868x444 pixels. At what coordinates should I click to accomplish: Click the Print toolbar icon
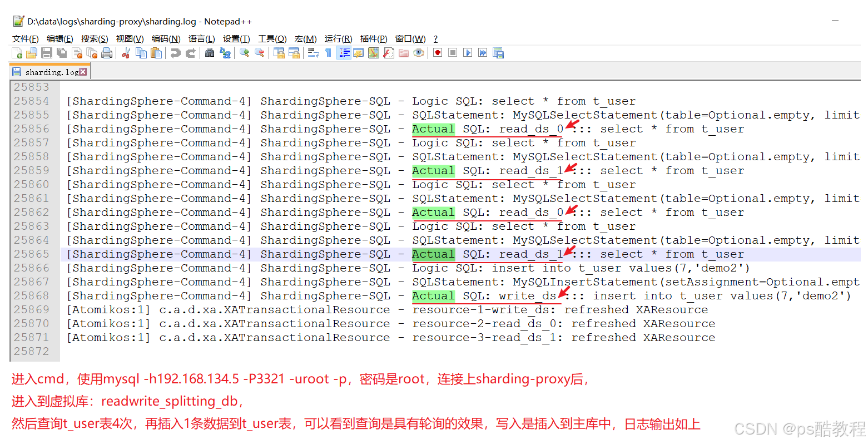point(107,53)
